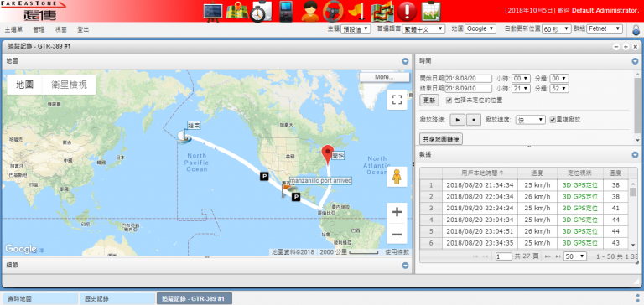
Task: Click the 更新 update button
Action: click(429, 101)
